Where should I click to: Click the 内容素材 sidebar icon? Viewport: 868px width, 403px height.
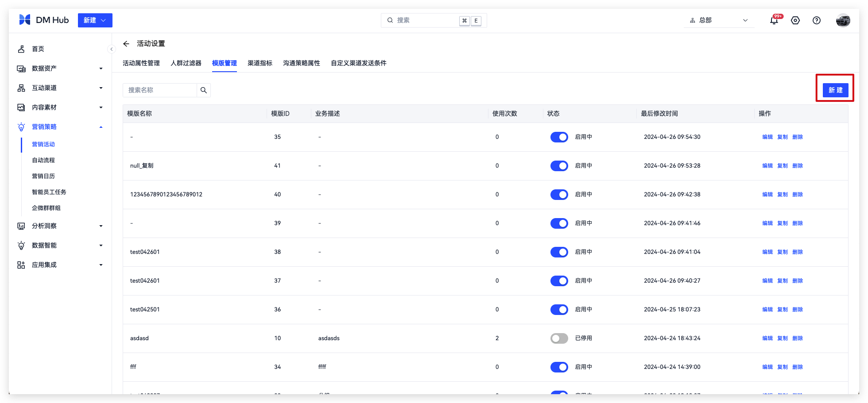point(21,107)
